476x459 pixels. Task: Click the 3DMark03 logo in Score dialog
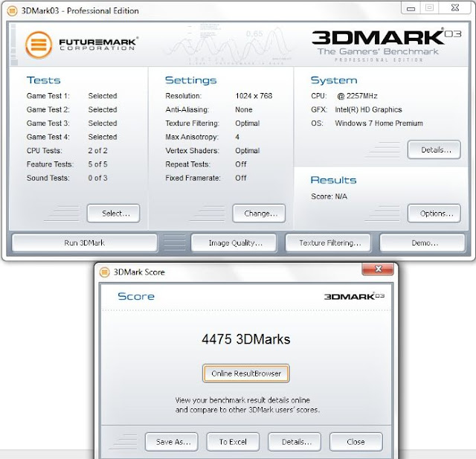coord(354,296)
